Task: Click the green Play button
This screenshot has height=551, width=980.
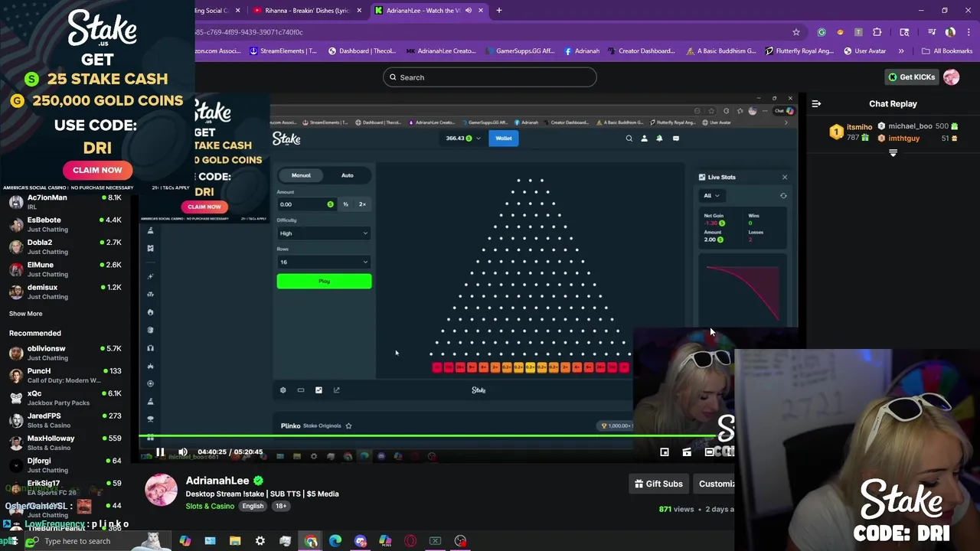Action: pos(324,282)
